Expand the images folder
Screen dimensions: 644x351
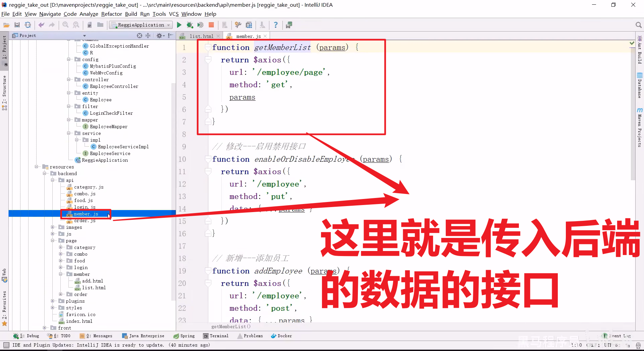(x=52, y=227)
